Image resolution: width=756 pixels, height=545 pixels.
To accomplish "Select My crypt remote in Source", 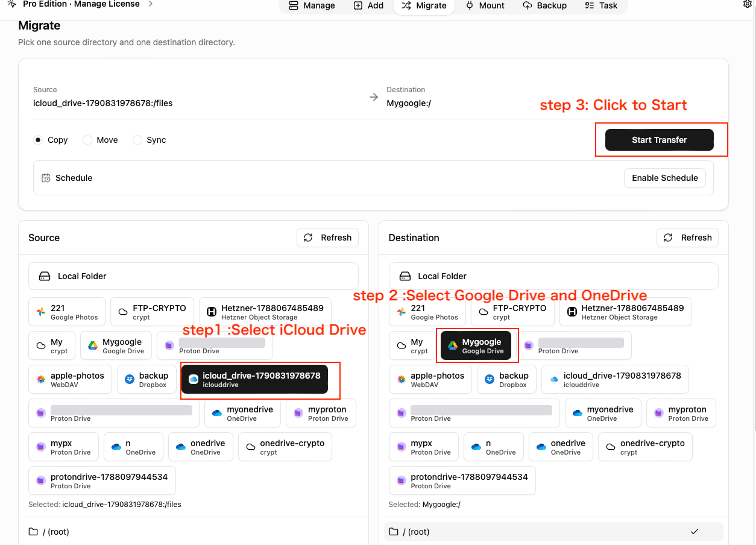I will click(x=52, y=345).
